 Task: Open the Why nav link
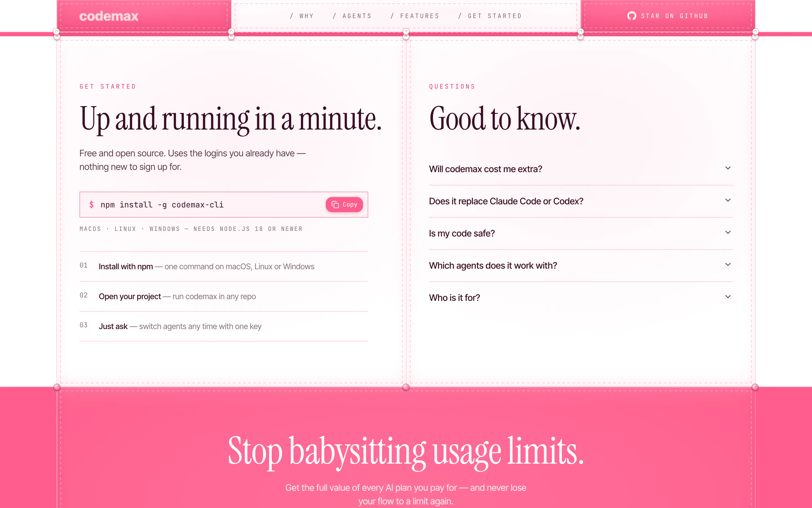pos(302,16)
